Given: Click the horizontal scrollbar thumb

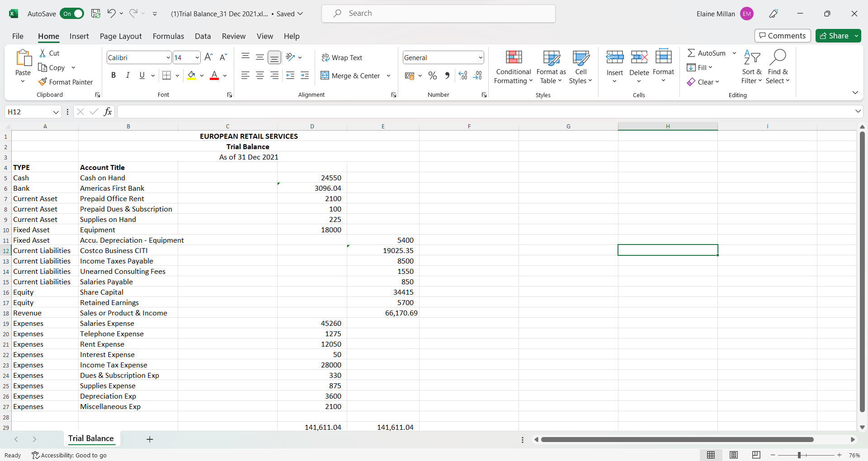Looking at the screenshot, I should pos(677,439).
